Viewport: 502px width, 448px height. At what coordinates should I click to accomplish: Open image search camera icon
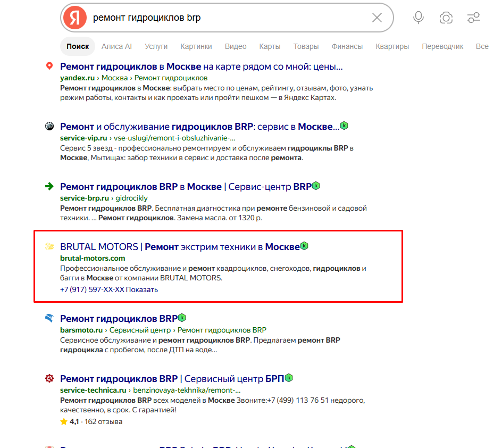[446, 18]
